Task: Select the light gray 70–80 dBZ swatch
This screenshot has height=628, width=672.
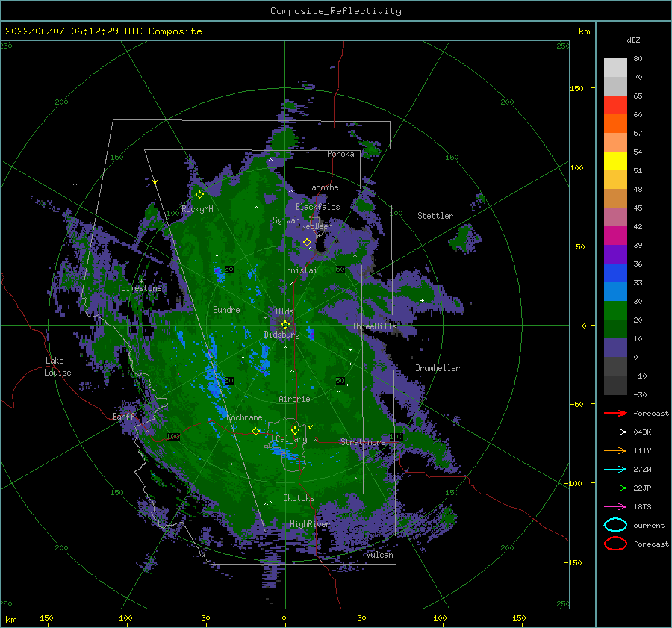Action: point(615,68)
